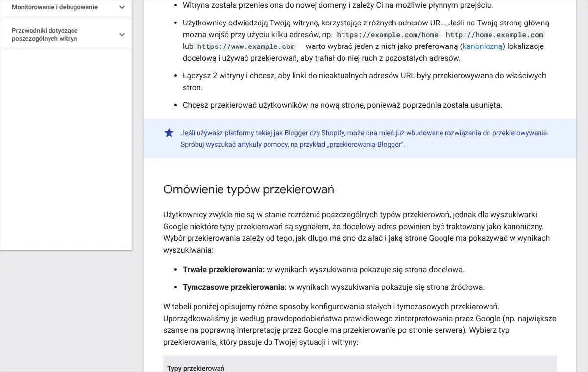Click the Typy przekierowań table header
The width and height of the screenshot is (588, 372).
[x=196, y=368]
